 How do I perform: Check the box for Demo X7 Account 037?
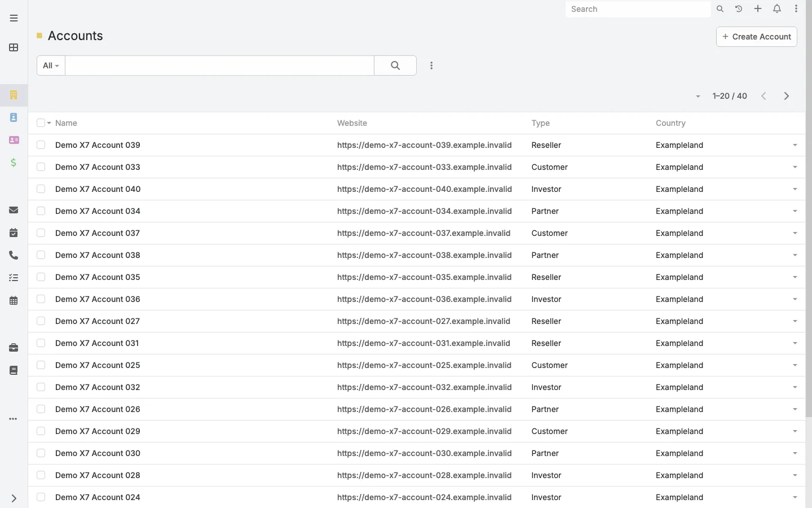pyautogui.click(x=41, y=233)
